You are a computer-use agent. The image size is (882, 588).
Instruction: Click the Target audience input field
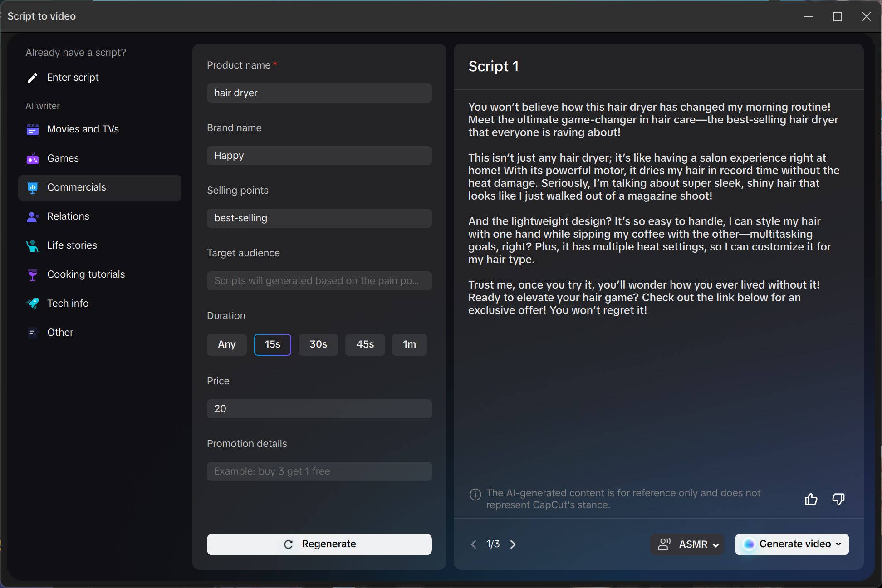pos(319,281)
